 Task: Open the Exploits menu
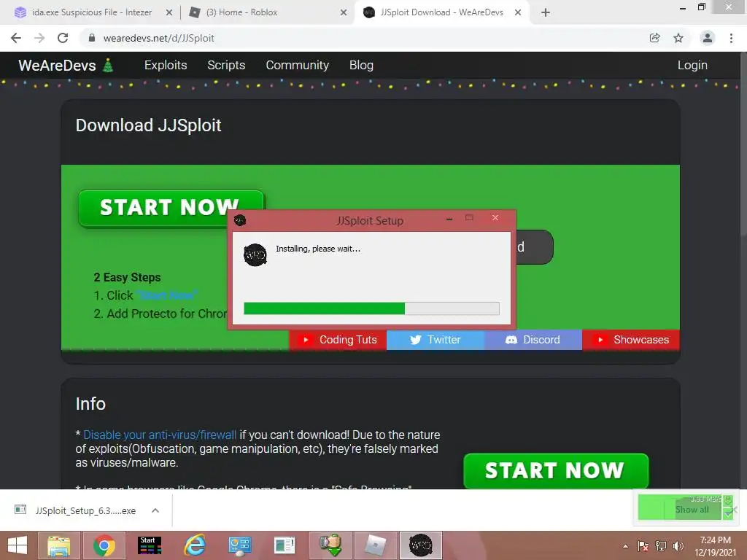(x=166, y=65)
